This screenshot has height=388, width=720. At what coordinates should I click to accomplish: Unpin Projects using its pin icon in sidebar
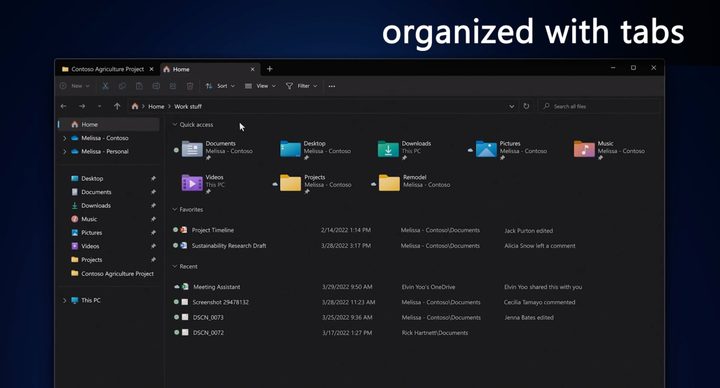coord(153,259)
